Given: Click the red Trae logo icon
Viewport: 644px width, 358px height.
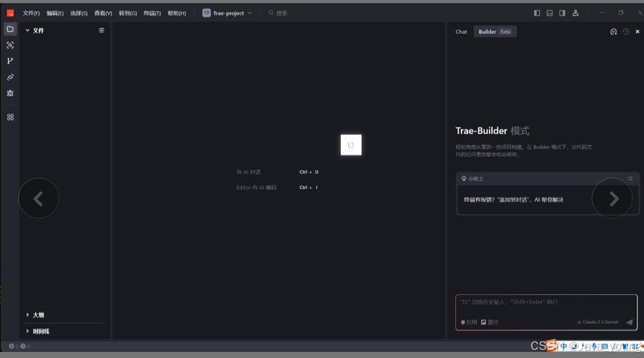Looking at the screenshot, I should coord(10,13).
